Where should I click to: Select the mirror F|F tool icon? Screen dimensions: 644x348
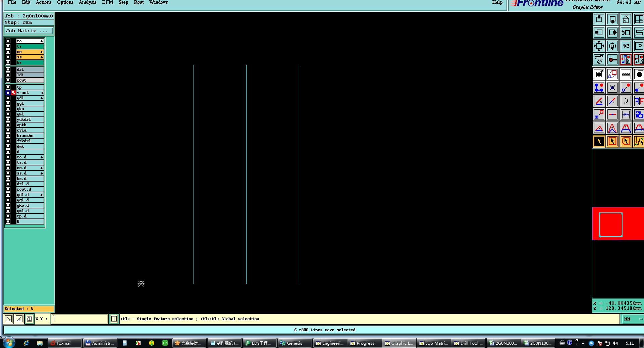tap(639, 101)
